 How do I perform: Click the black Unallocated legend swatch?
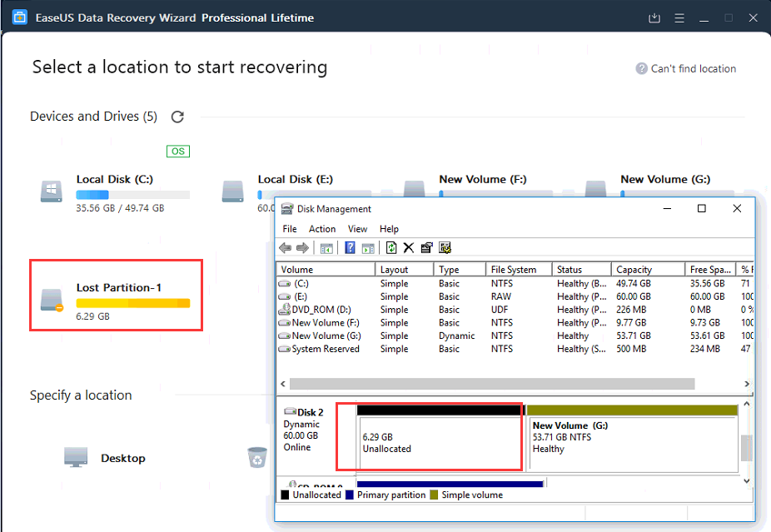point(285,495)
